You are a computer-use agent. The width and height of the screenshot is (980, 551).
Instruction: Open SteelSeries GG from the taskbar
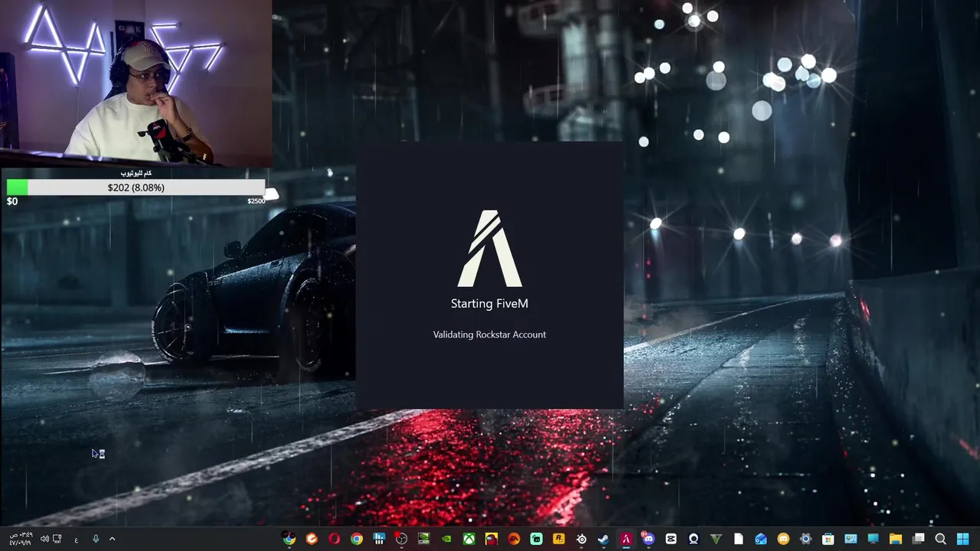(x=581, y=539)
